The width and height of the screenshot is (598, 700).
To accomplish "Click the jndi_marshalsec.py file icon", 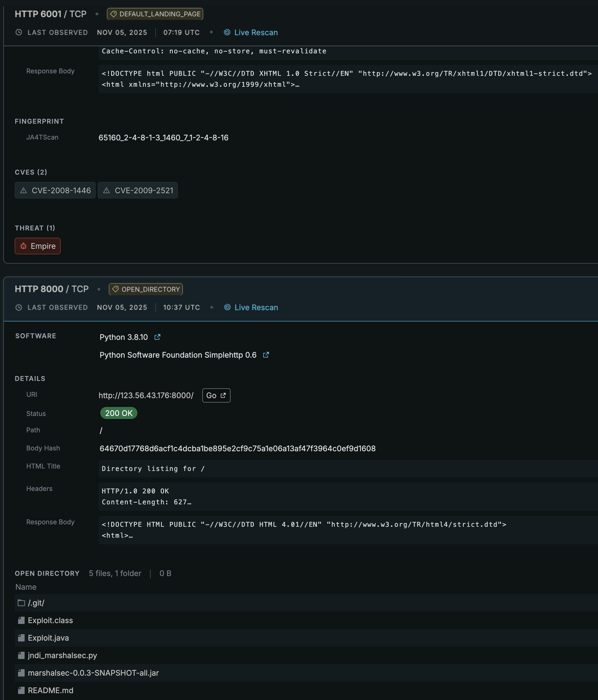I will (x=21, y=656).
